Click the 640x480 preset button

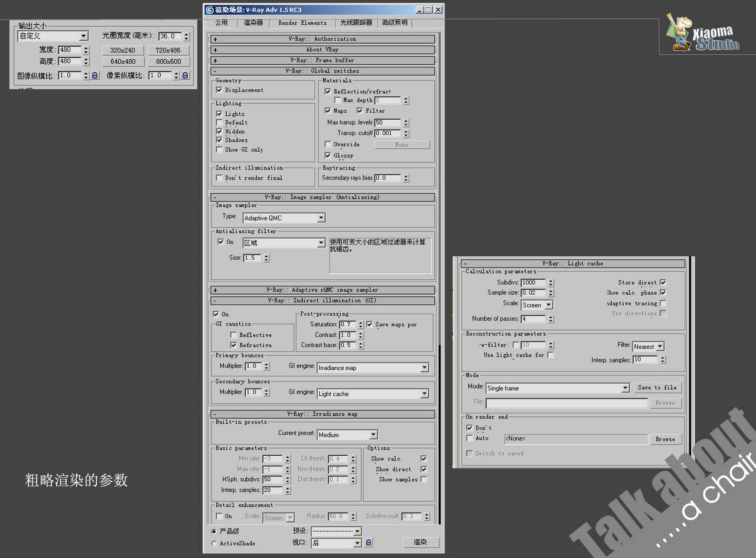coord(123,61)
